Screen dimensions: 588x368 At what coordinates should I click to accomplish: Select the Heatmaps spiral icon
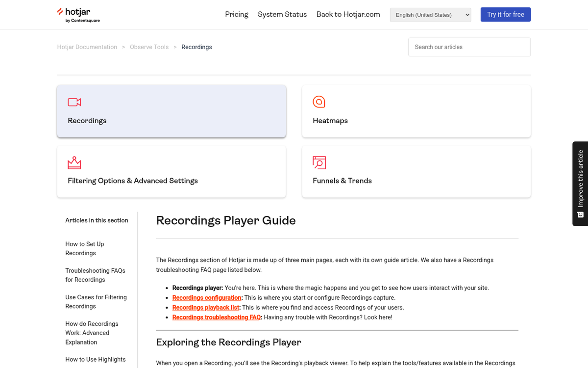click(x=319, y=102)
